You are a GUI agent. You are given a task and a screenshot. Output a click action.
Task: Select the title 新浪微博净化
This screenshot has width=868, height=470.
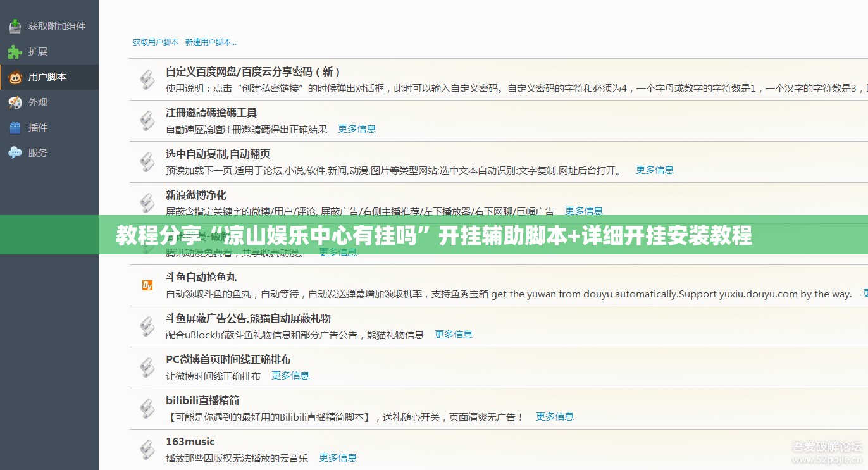pos(196,195)
